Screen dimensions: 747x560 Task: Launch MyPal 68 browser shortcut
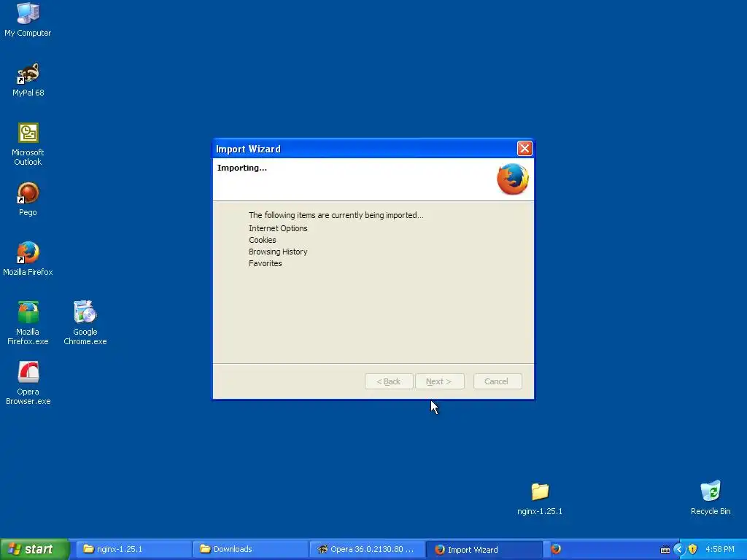(x=28, y=79)
